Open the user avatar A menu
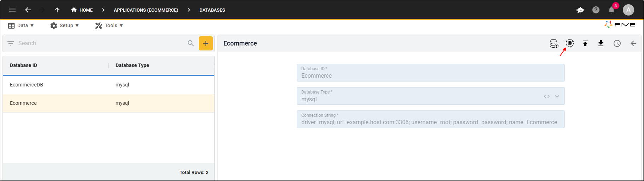 628,10
